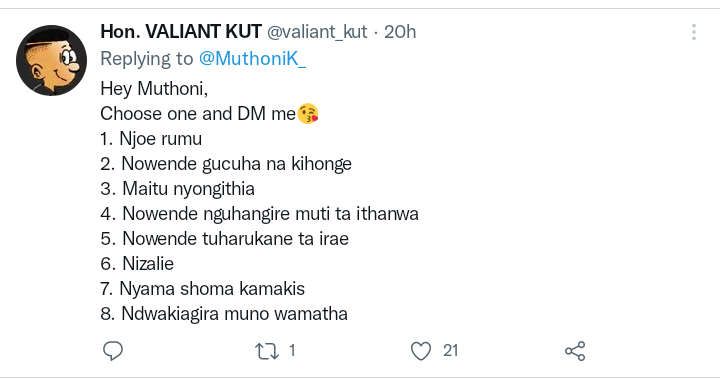
Task: Click the kissing face emoji
Action: coord(308,114)
